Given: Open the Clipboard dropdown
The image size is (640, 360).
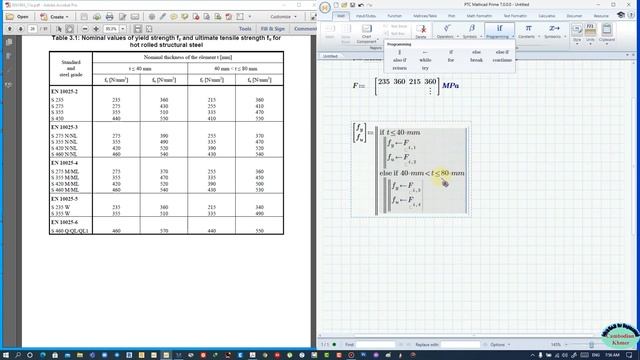Looking at the screenshot, I should [x=607, y=33].
